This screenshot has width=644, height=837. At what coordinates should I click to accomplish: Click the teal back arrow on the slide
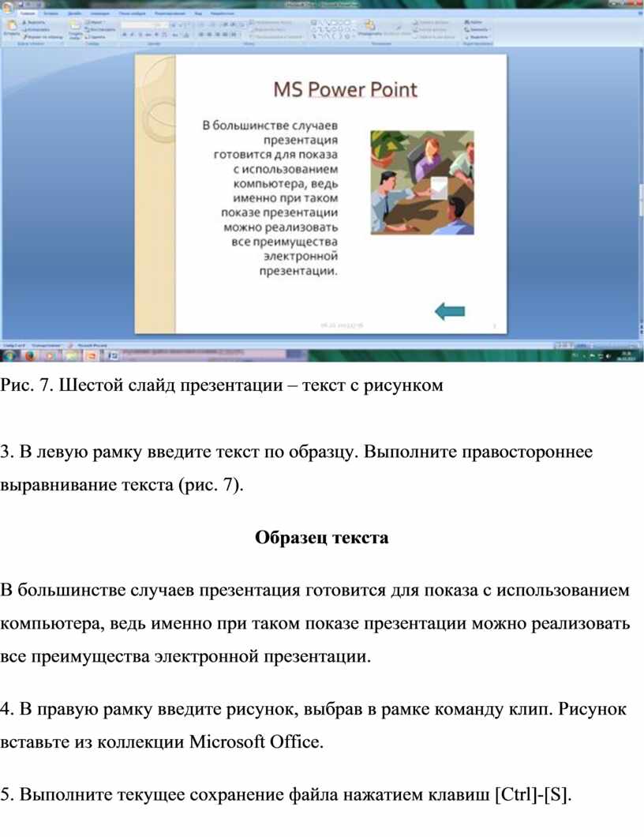click(x=450, y=311)
